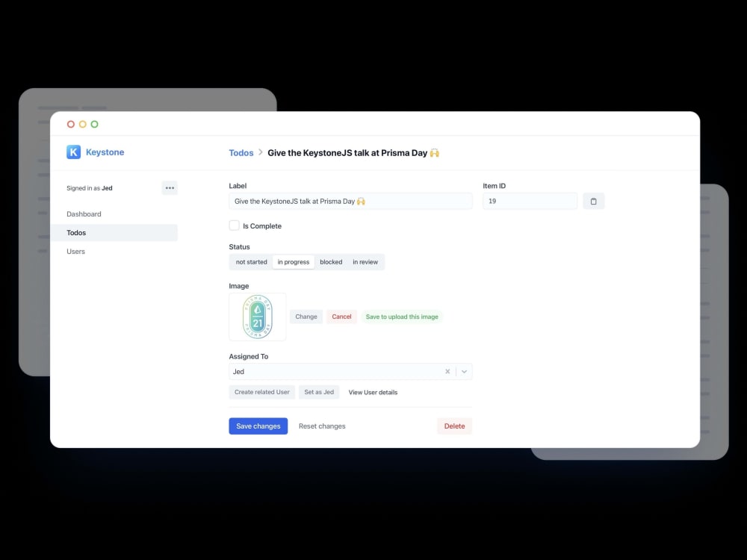Click Reset changes
This screenshot has width=747, height=560.
click(x=321, y=426)
